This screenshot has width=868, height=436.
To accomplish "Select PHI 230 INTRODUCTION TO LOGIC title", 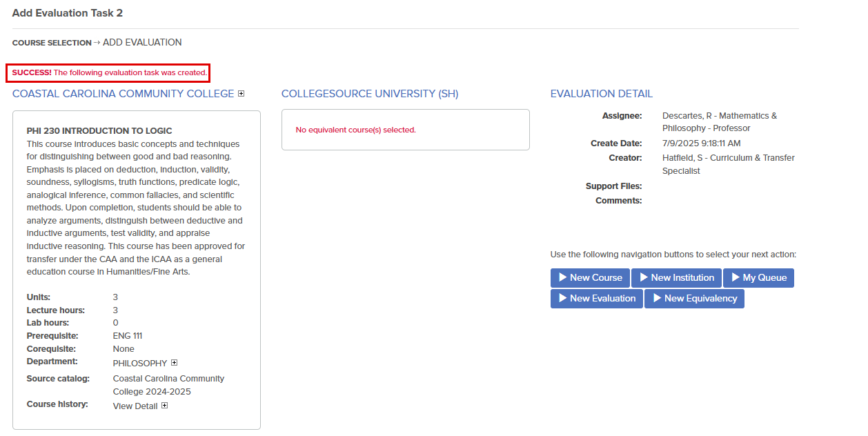I will (99, 130).
